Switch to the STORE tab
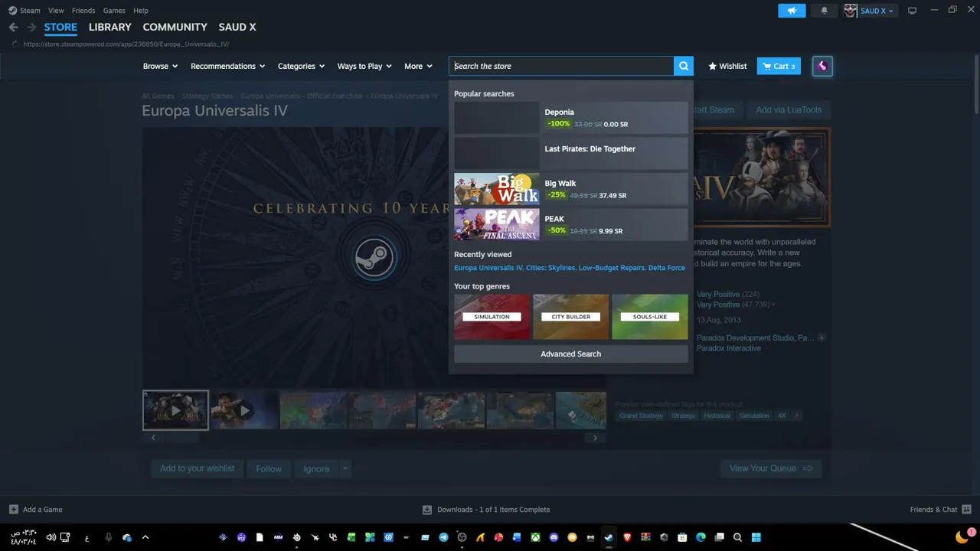 click(60, 27)
